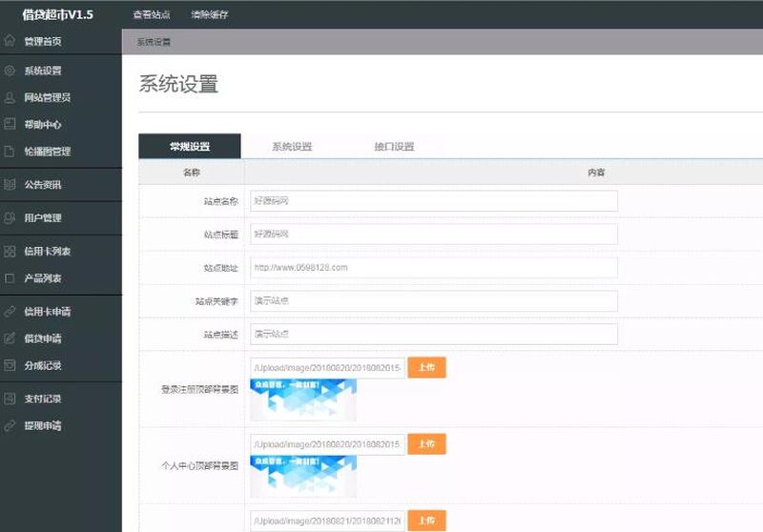Click 上传 button beside the 20180821 path
The image size is (763, 532).
pyautogui.click(x=426, y=521)
